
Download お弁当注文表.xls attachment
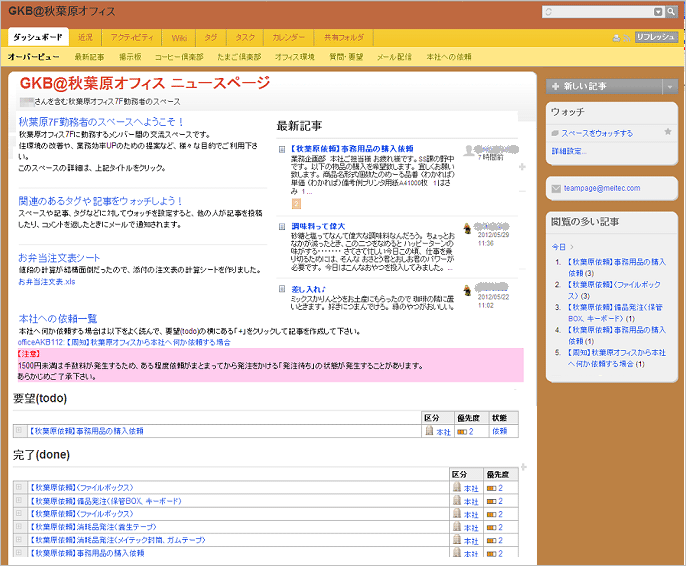[47, 282]
